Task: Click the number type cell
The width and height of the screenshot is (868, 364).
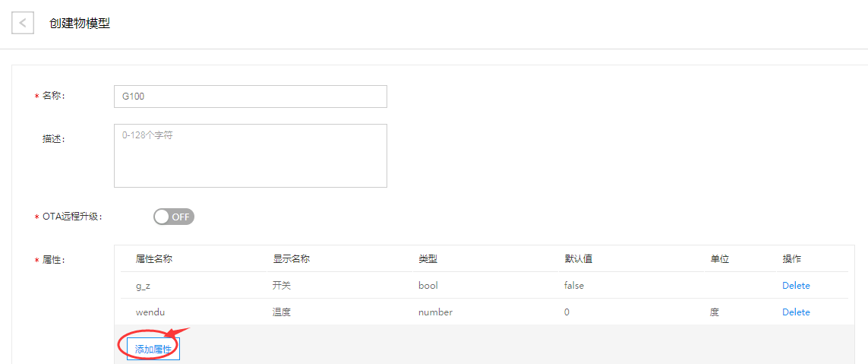Action: coord(436,312)
